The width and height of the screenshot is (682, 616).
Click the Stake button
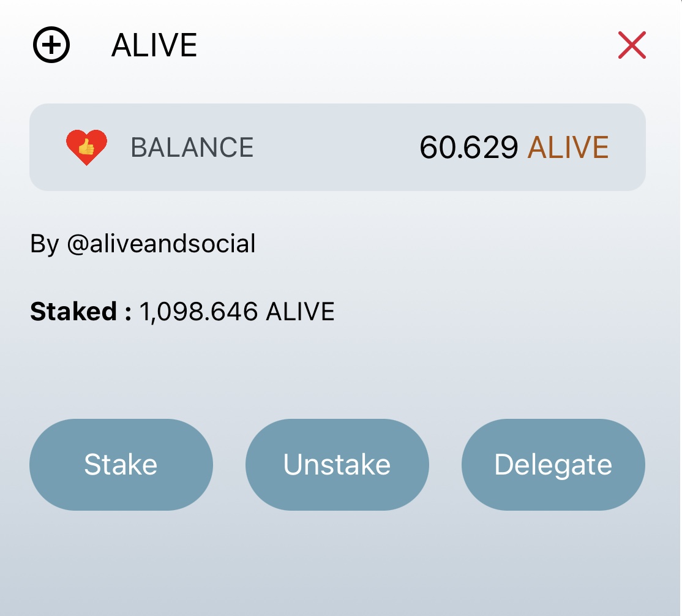[121, 465]
